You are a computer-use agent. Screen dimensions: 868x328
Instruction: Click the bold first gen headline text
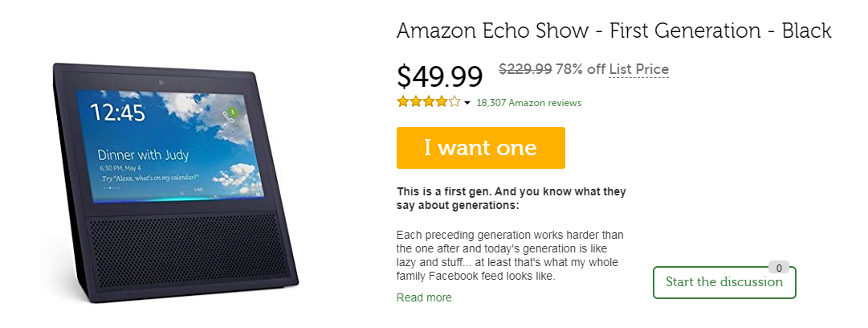pos(511,199)
